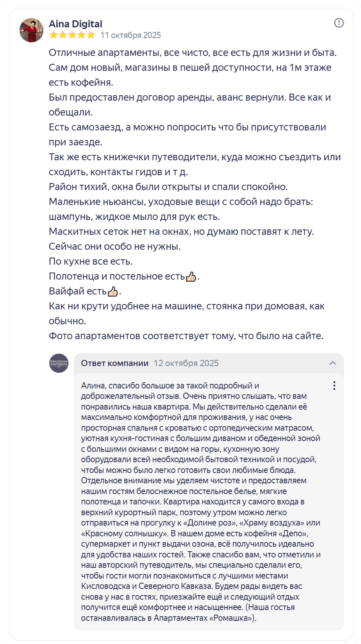This screenshot has height=644, width=361.
Task: Click the reply date 12 октября 2025
Action: point(186,363)
